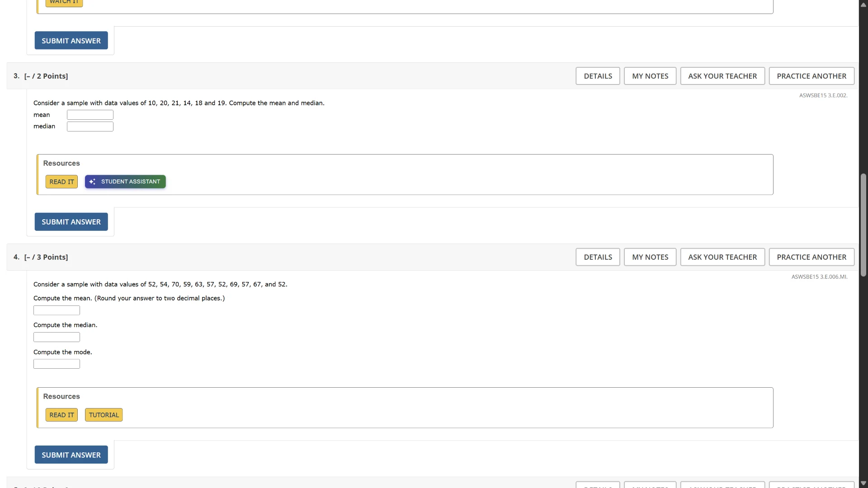Open Read It resource for question 3
Screen dimensions: 868x488
tap(61, 182)
